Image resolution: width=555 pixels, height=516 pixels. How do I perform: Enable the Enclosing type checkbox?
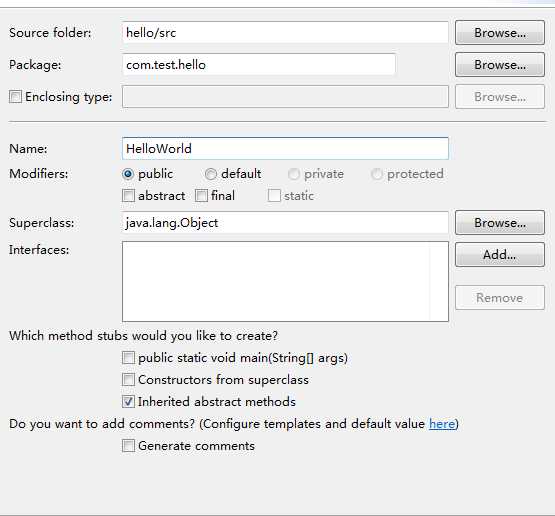[15, 97]
